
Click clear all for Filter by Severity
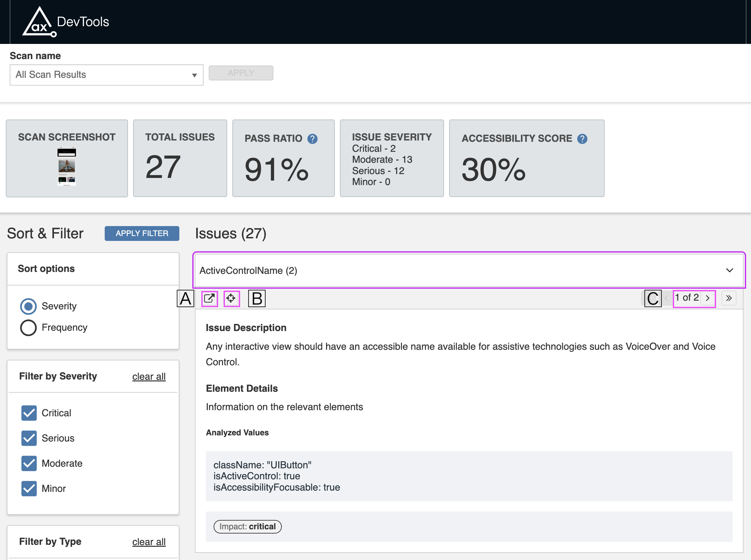click(x=149, y=376)
